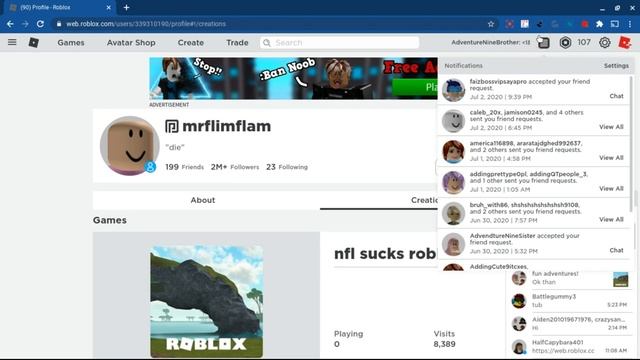640x360 pixels.
Task: Click the Notifications panel heading
Action: [463, 66]
